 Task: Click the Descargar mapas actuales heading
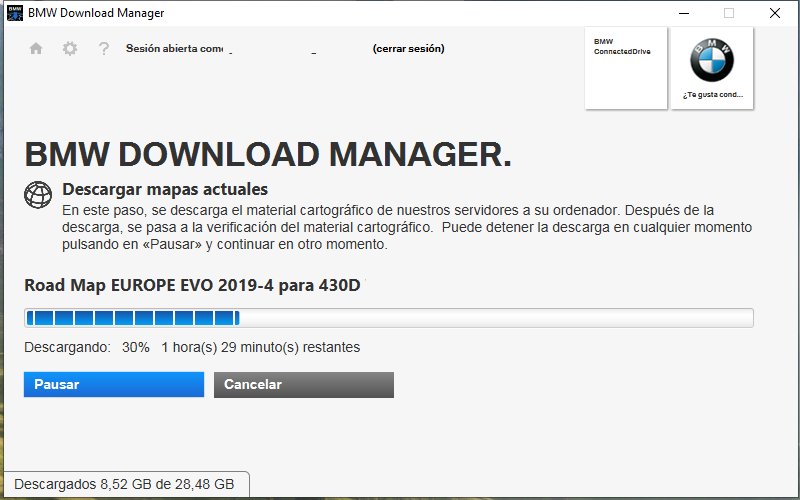(165, 189)
